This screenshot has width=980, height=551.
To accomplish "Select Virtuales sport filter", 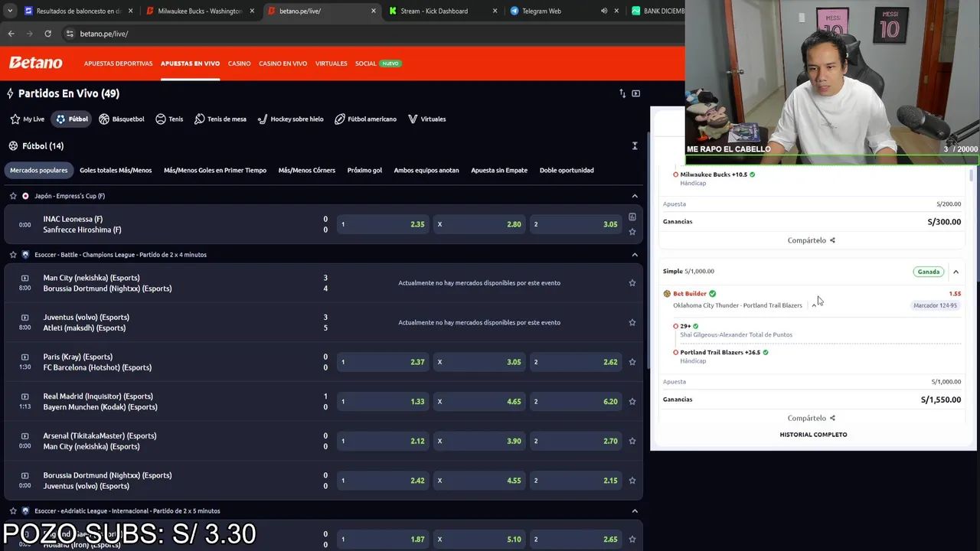I will (426, 119).
